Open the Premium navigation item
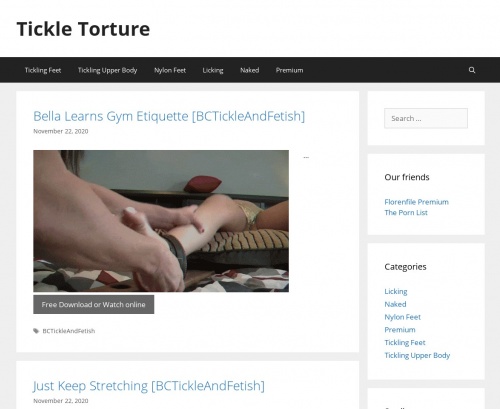Screen dimensions: 500x409 pos(289,70)
